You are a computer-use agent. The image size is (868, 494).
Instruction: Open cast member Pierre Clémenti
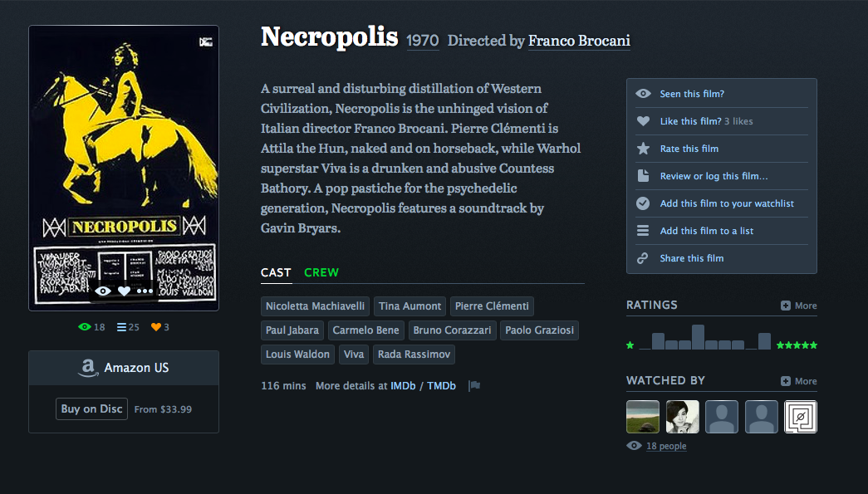[x=492, y=306]
